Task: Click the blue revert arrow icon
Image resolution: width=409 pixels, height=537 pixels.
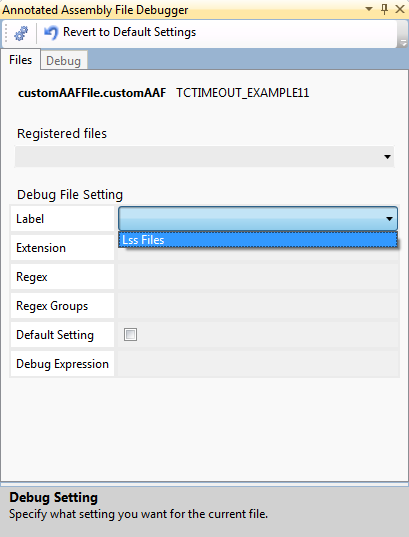Action: coord(51,33)
